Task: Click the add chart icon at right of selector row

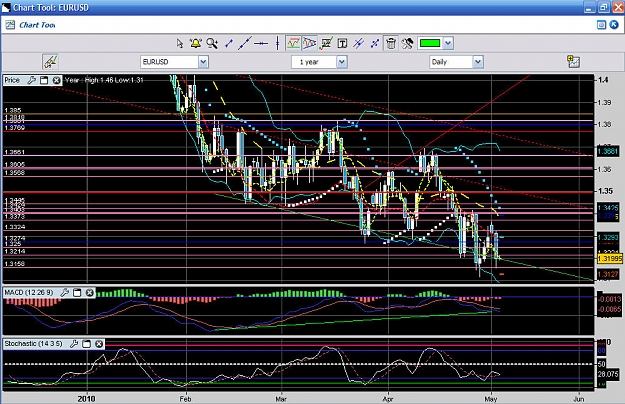Action: point(574,61)
